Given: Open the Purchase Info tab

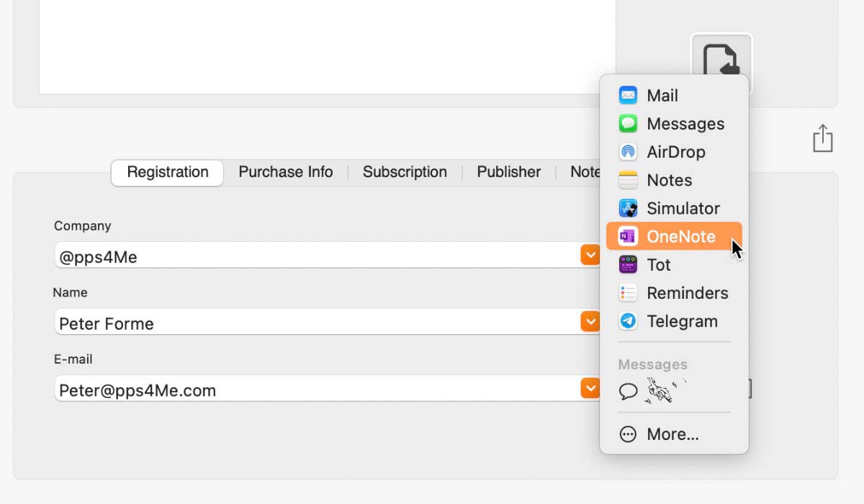Looking at the screenshot, I should (286, 172).
